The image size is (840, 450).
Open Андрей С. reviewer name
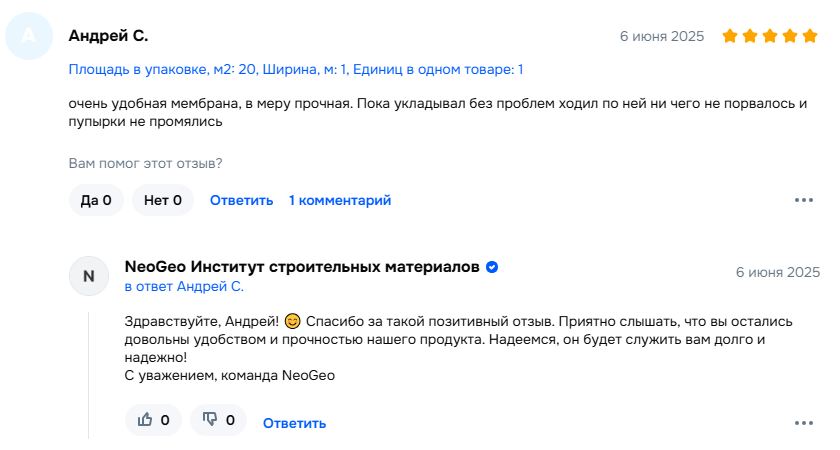pyautogui.click(x=108, y=36)
